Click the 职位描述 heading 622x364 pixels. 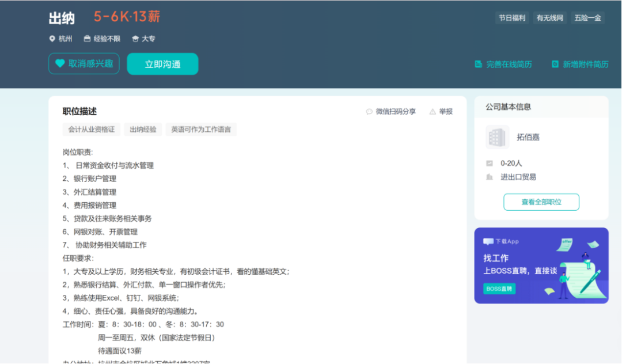(x=79, y=111)
